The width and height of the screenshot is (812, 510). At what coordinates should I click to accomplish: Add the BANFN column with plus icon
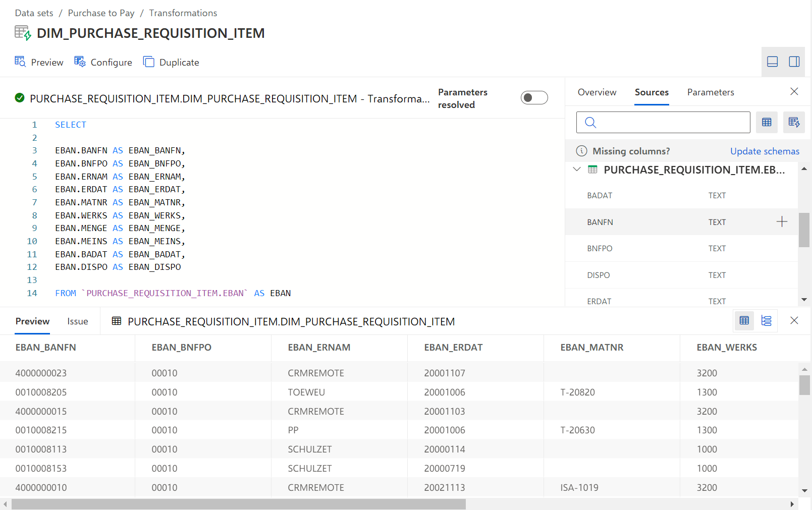click(782, 221)
